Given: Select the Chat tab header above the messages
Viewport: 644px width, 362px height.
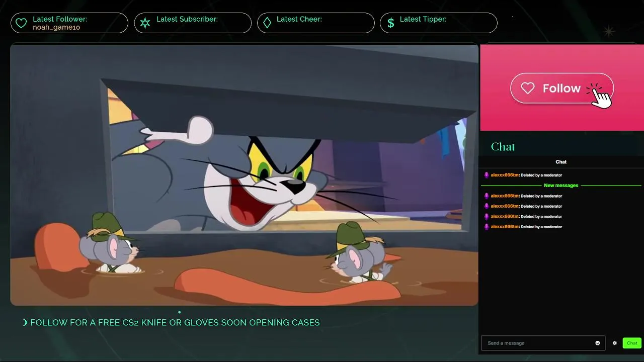Looking at the screenshot, I should (561, 162).
